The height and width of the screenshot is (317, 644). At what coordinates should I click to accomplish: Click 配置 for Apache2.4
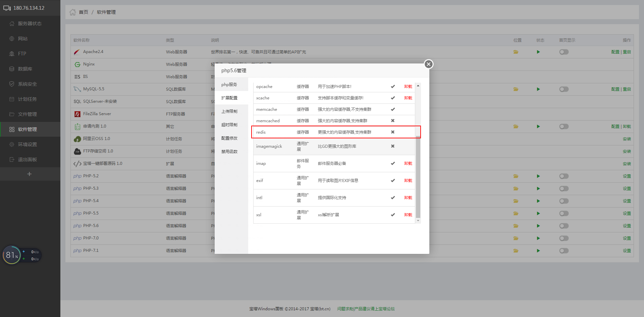point(615,52)
